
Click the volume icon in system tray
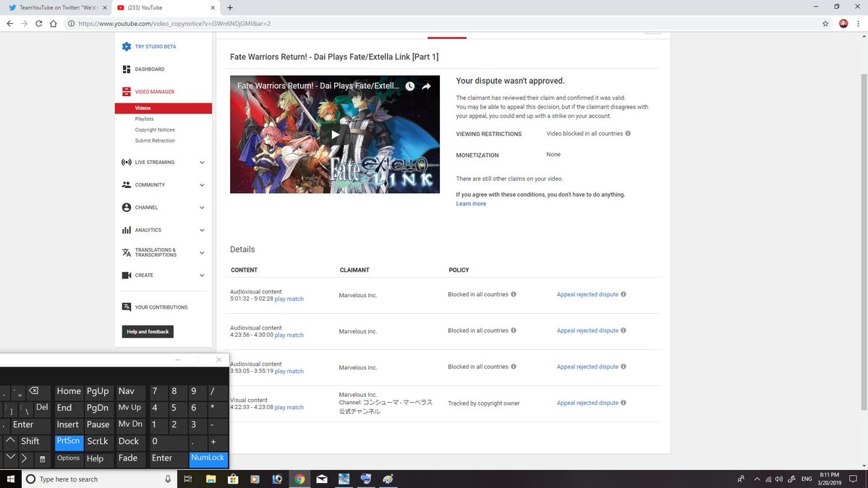click(778, 479)
